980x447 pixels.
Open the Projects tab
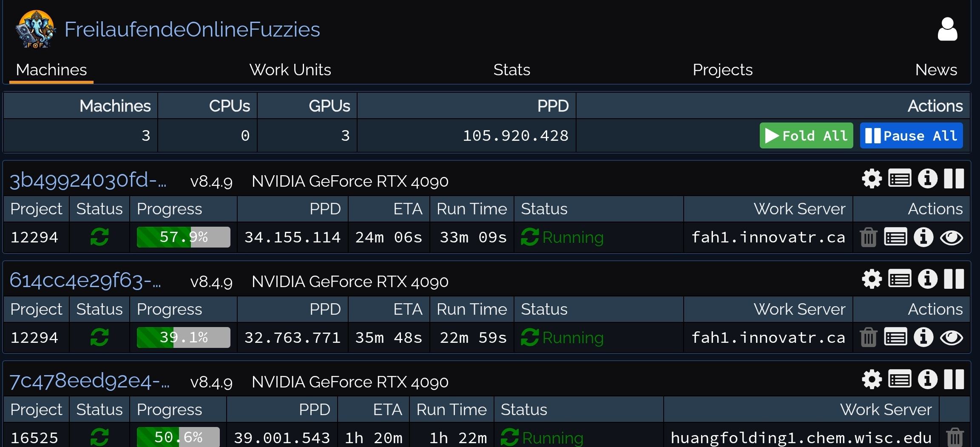point(722,70)
